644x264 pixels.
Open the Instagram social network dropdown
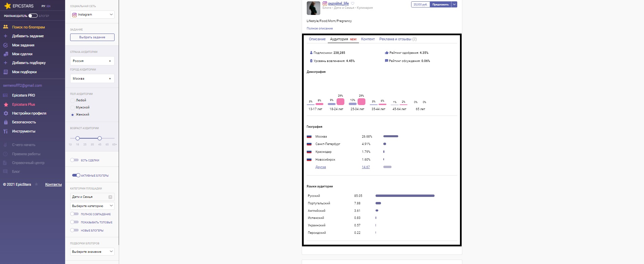(x=92, y=15)
